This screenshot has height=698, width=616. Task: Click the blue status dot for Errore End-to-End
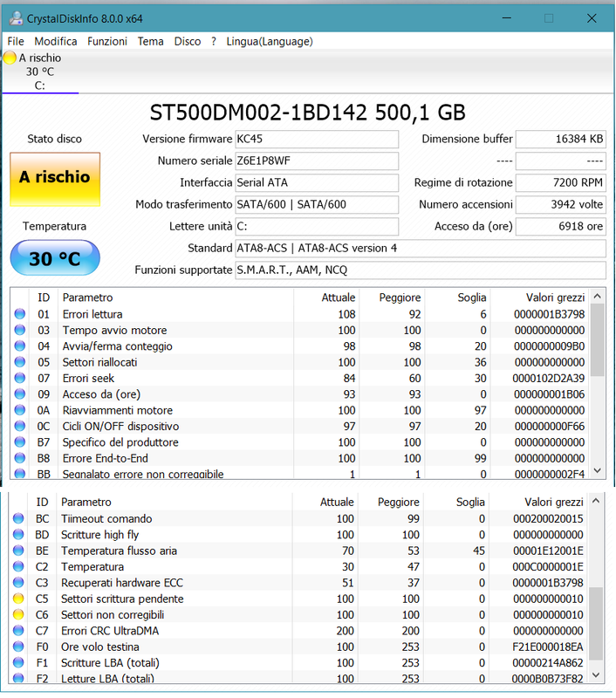click(x=19, y=458)
